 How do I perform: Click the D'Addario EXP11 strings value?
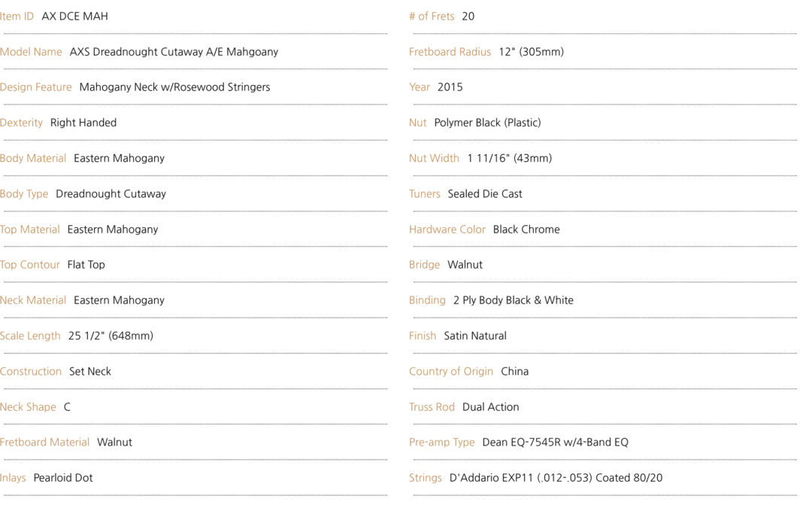pyautogui.click(x=556, y=478)
